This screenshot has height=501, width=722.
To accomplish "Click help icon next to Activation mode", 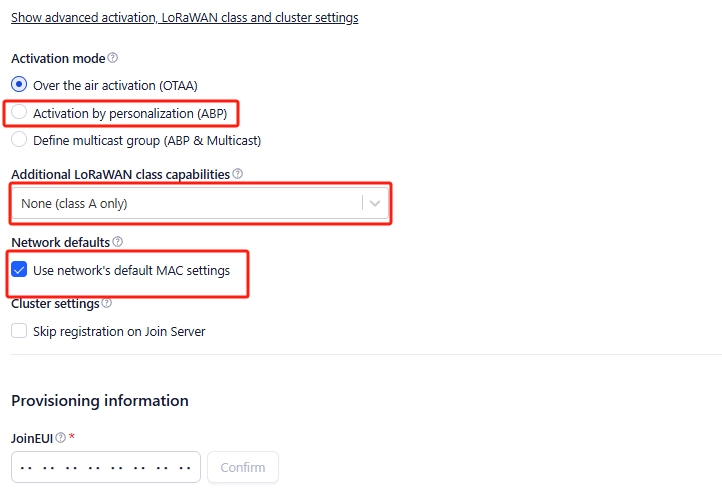I will pyautogui.click(x=112, y=58).
